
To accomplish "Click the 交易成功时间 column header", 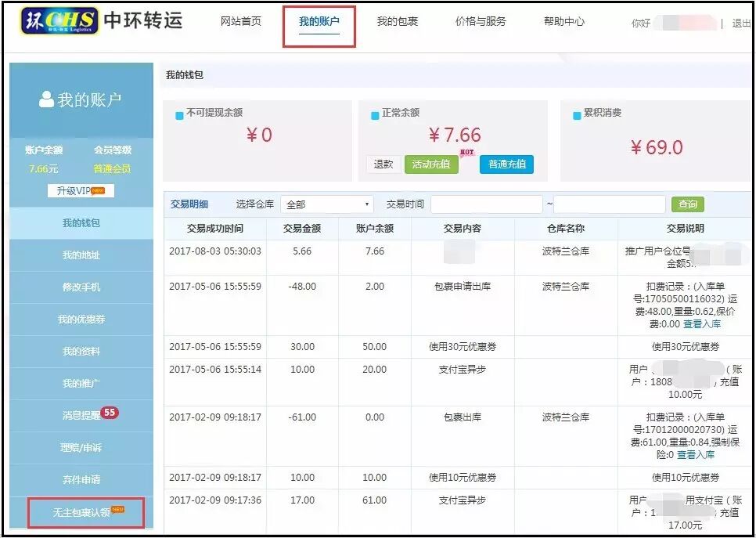I will pyautogui.click(x=215, y=229).
